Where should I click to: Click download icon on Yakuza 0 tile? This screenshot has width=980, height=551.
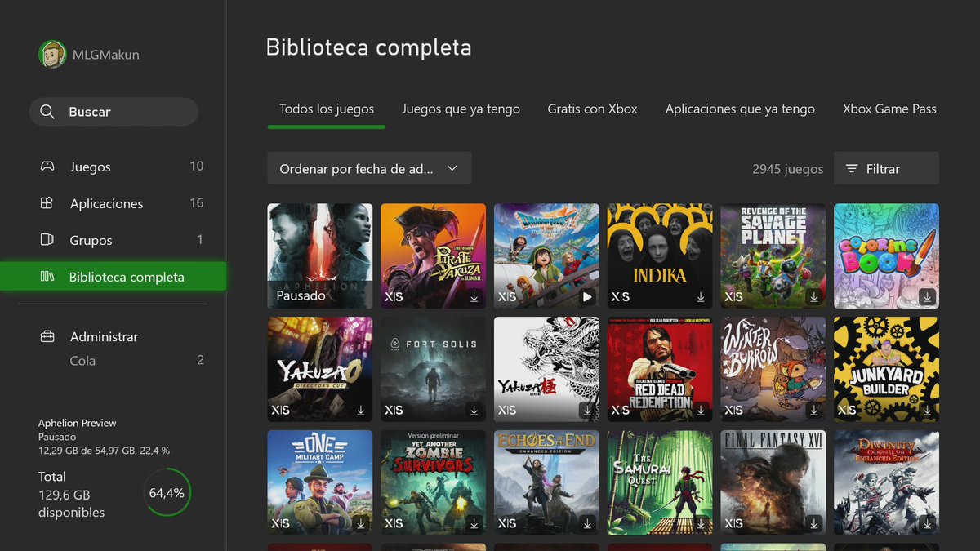click(x=361, y=411)
